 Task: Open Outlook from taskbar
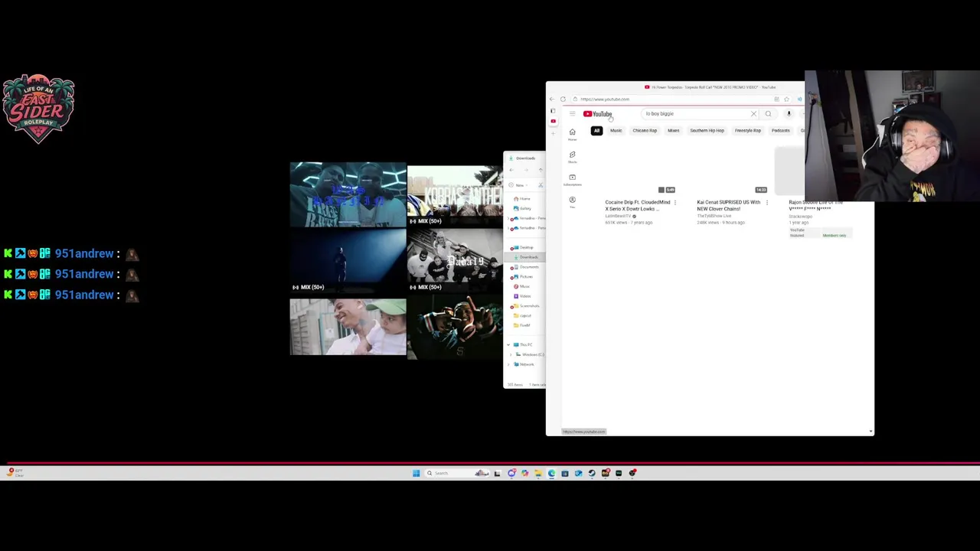[578, 473]
